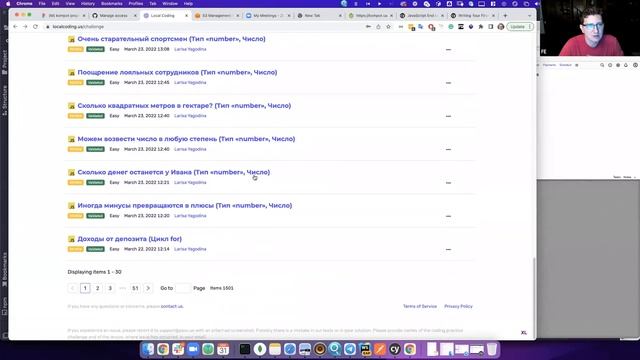Go back using Chrome's back arrow
This screenshot has width=640, height=360.
pyautogui.click(x=16, y=27)
